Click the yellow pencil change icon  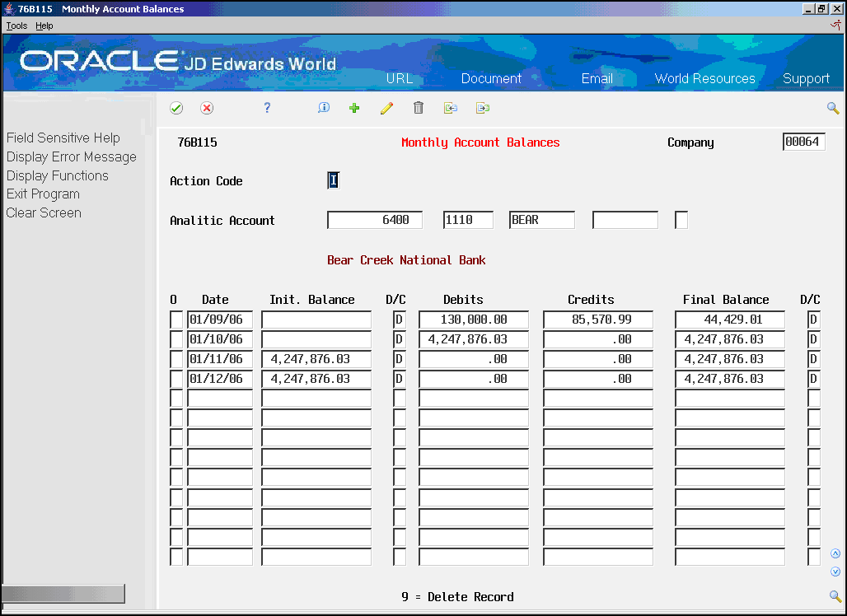click(386, 108)
